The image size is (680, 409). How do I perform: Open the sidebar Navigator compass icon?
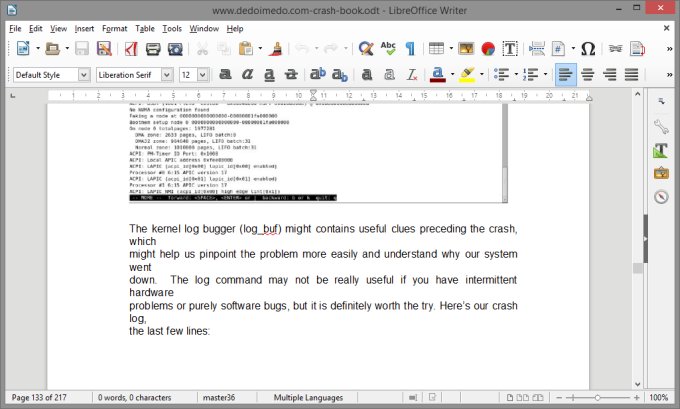661,196
